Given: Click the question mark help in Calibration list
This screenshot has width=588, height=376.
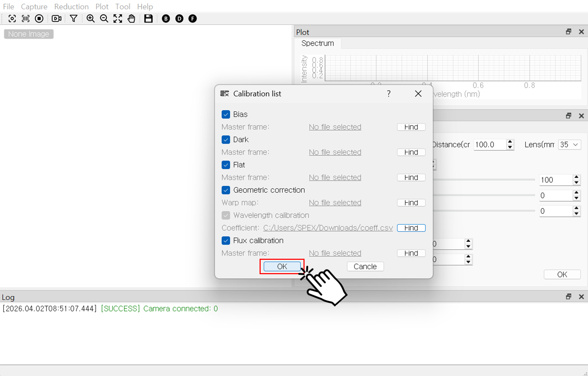Looking at the screenshot, I should click(388, 94).
